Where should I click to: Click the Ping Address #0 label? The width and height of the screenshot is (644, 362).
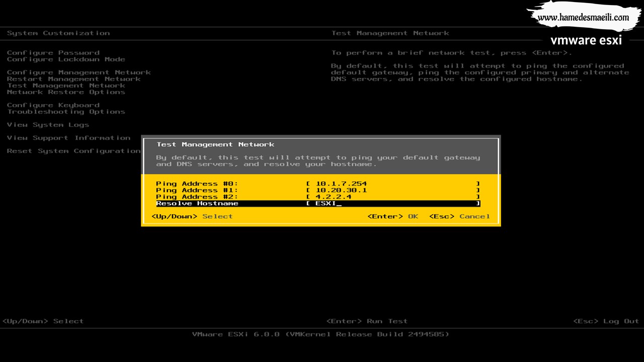click(197, 184)
